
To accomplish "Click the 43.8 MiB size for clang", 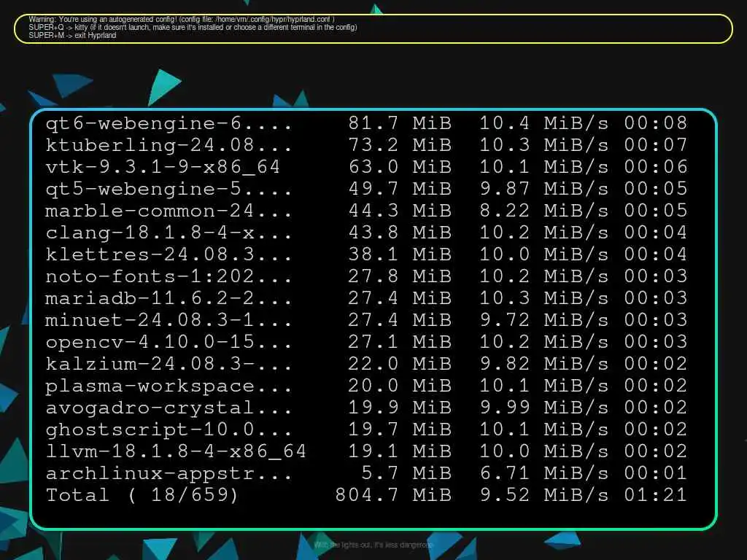I will pyautogui.click(x=400, y=233).
